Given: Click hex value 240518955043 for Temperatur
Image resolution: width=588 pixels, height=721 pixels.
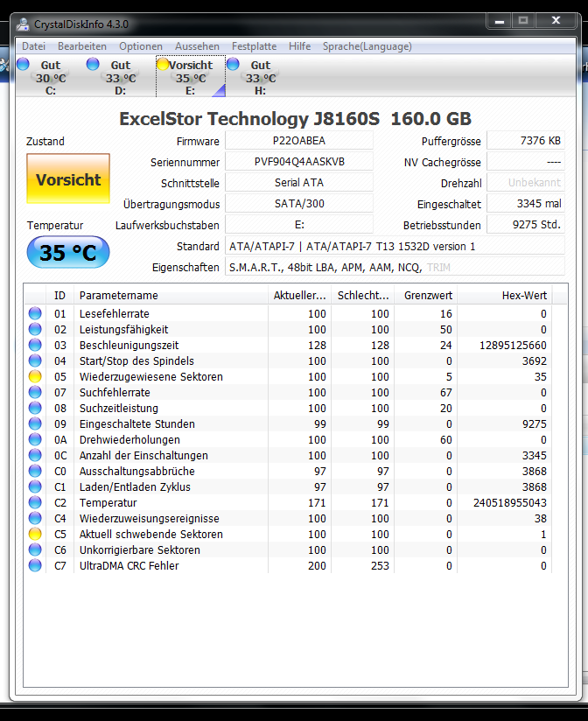Looking at the screenshot, I should point(509,502).
